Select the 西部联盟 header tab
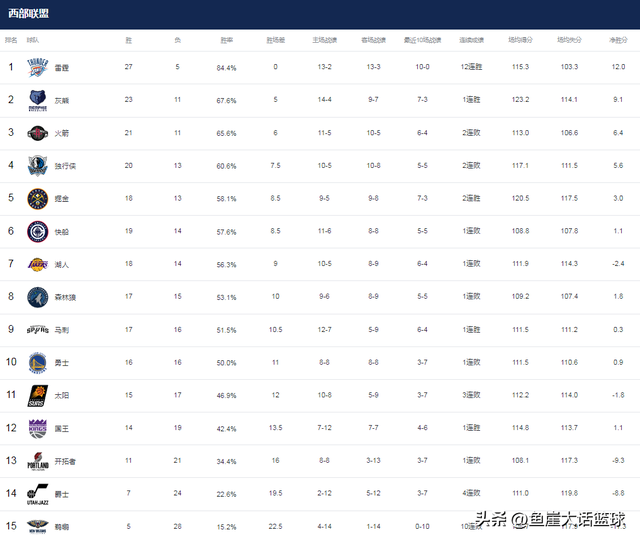 tap(29, 13)
